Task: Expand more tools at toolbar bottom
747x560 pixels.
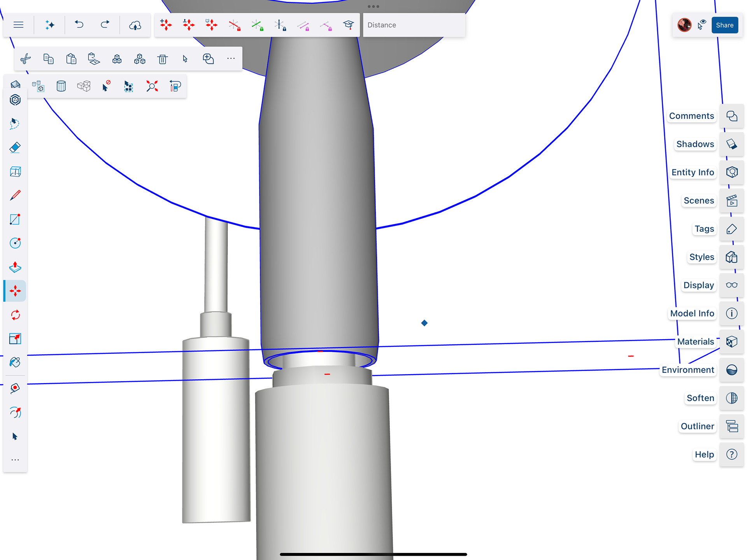Action: click(x=15, y=460)
